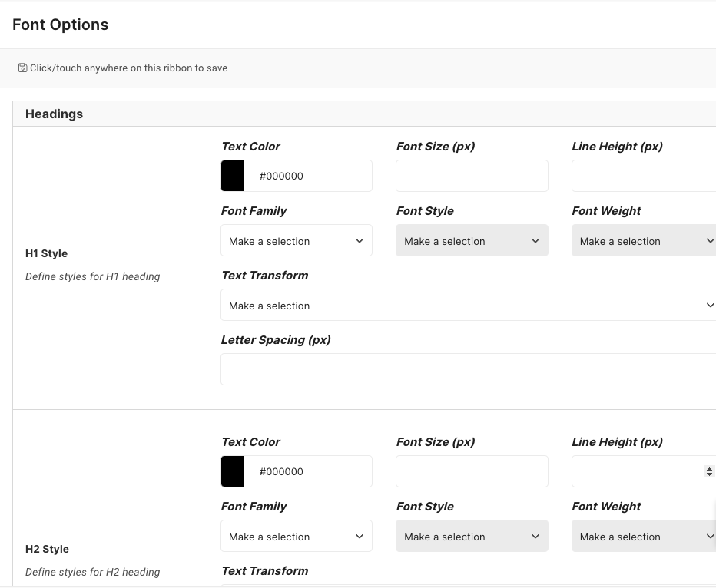Screen dimensions: 716x588
Task: Click the H2 Line Height input
Action: pyautogui.click(x=638, y=471)
